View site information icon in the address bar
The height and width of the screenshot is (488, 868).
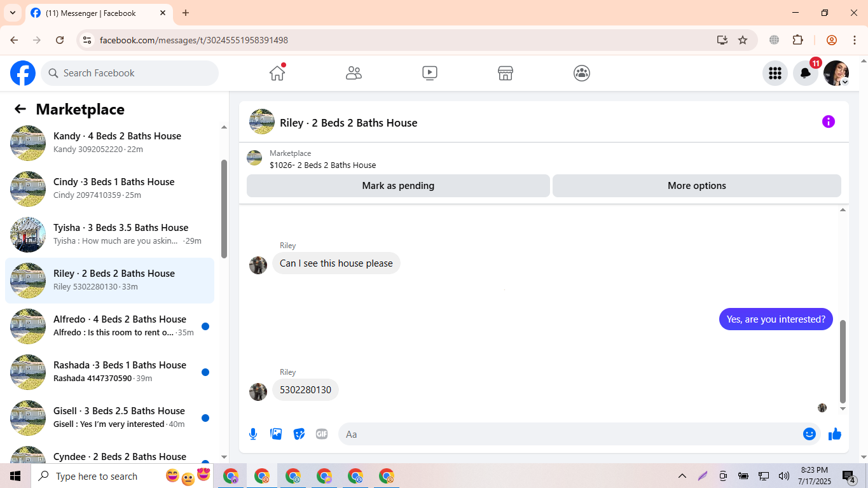[88, 40]
